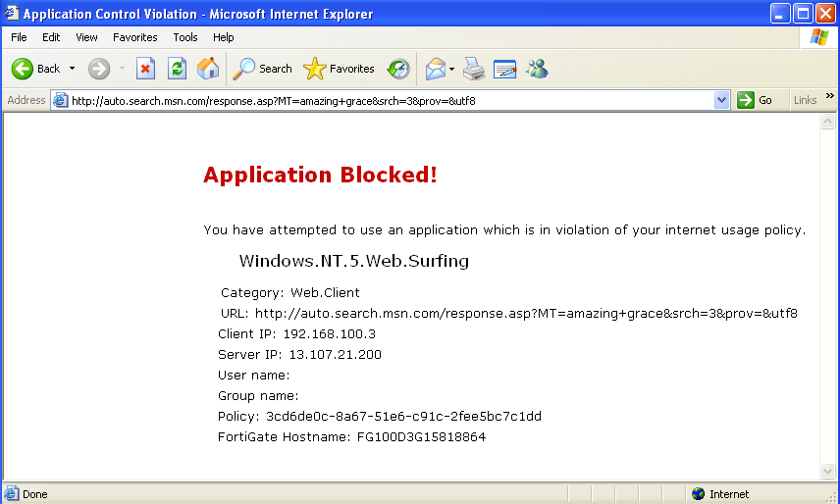Image resolution: width=840 pixels, height=504 pixels.
Task: Click the blocked URL text in the page
Action: click(x=526, y=314)
